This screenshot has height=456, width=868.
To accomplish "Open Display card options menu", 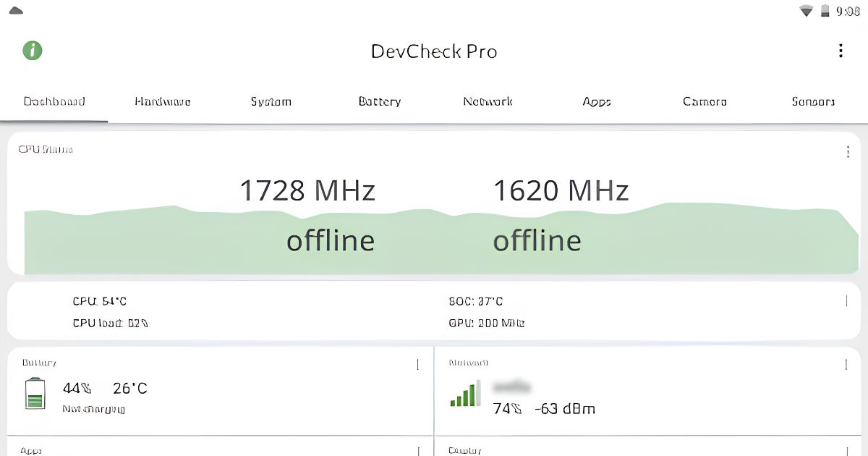I will point(846,450).
